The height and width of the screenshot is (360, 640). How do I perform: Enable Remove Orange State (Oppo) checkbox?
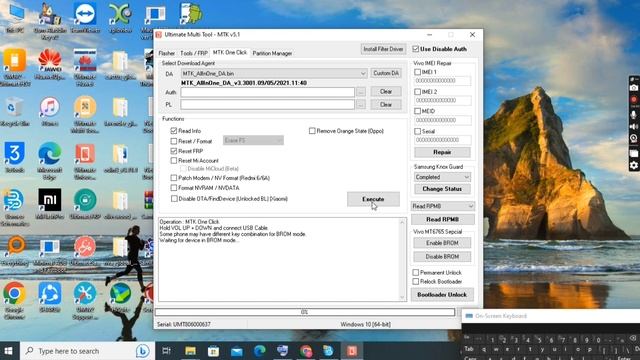coord(312,131)
